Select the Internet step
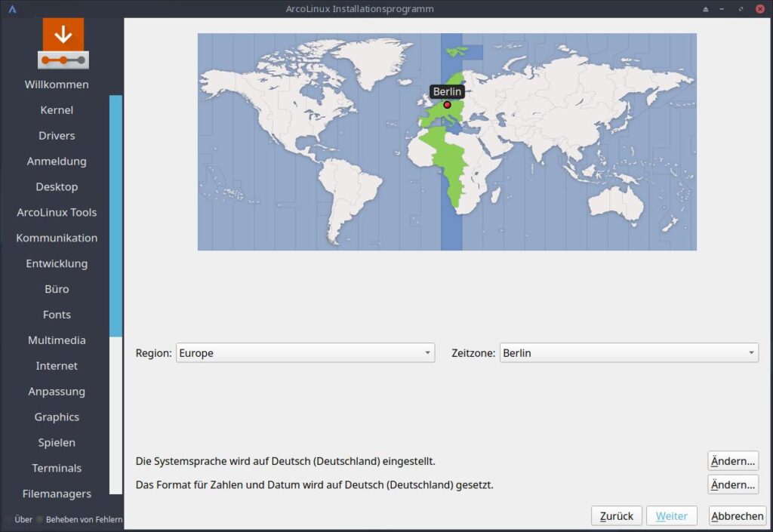 [x=57, y=366]
